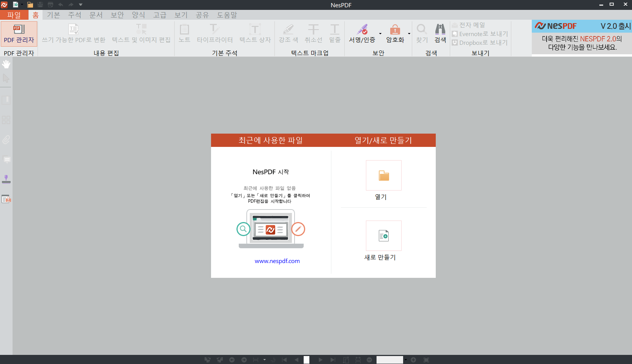632x364 pixels.
Task: Open the stamp panel in left sidebar
Action: (x=6, y=179)
